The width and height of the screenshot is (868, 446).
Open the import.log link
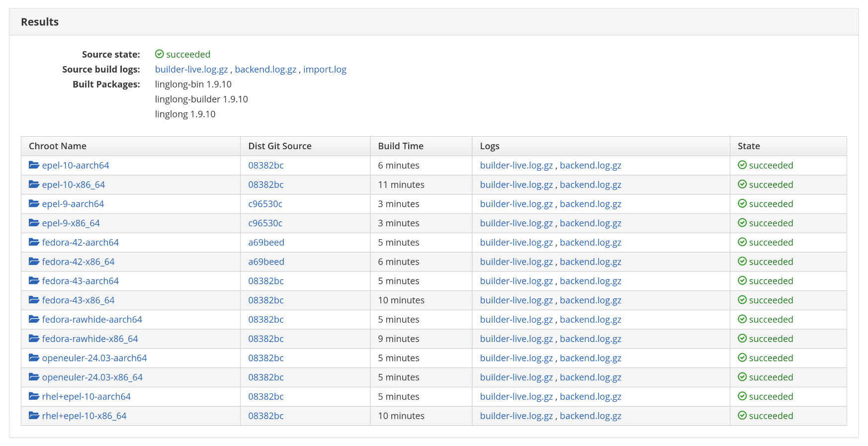pyautogui.click(x=325, y=70)
